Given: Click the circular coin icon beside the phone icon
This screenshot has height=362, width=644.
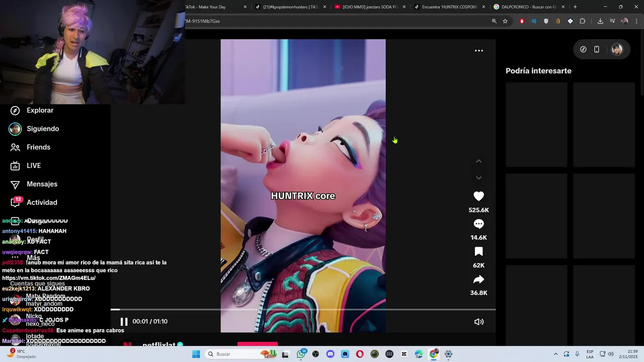Looking at the screenshot, I should click(x=583, y=49).
